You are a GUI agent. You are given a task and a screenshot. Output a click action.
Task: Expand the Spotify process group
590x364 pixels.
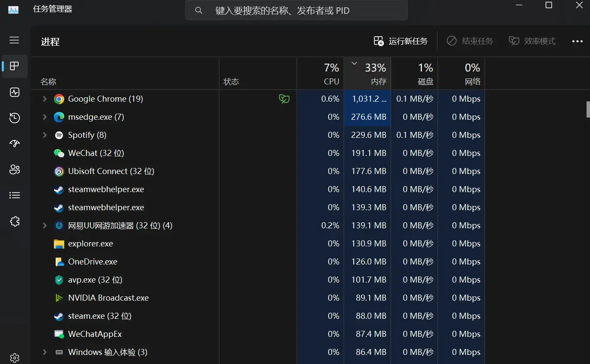(x=44, y=135)
